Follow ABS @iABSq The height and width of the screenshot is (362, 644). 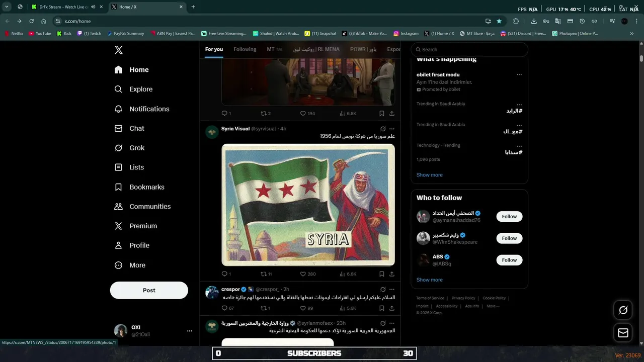pos(509,260)
